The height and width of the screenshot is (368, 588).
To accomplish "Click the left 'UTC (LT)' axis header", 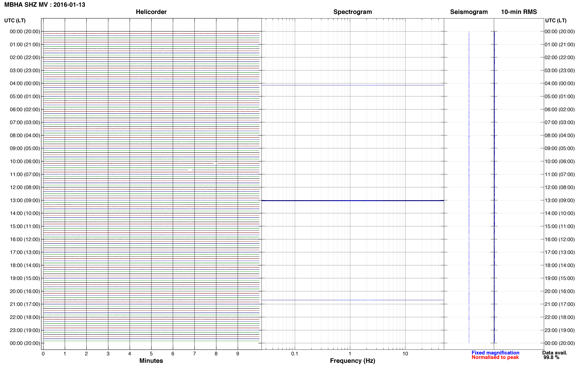I will pyautogui.click(x=15, y=20).
